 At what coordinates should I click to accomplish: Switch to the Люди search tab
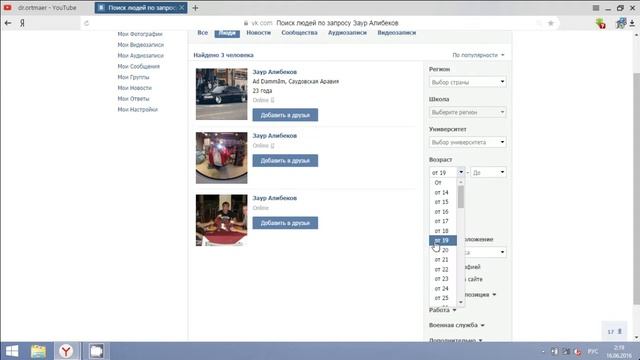pyautogui.click(x=227, y=33)
